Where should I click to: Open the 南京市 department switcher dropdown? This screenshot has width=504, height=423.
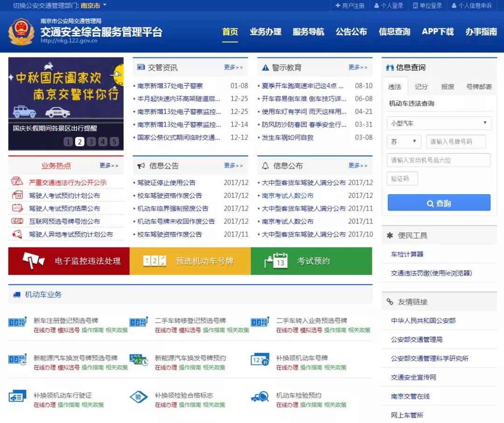tap(91, 6)
